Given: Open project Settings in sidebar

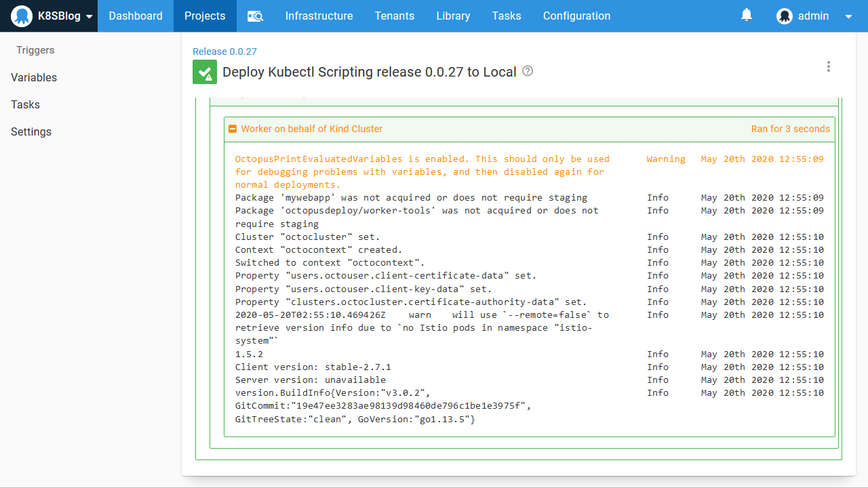Looking at the screenshot, I should pos(31,131).
